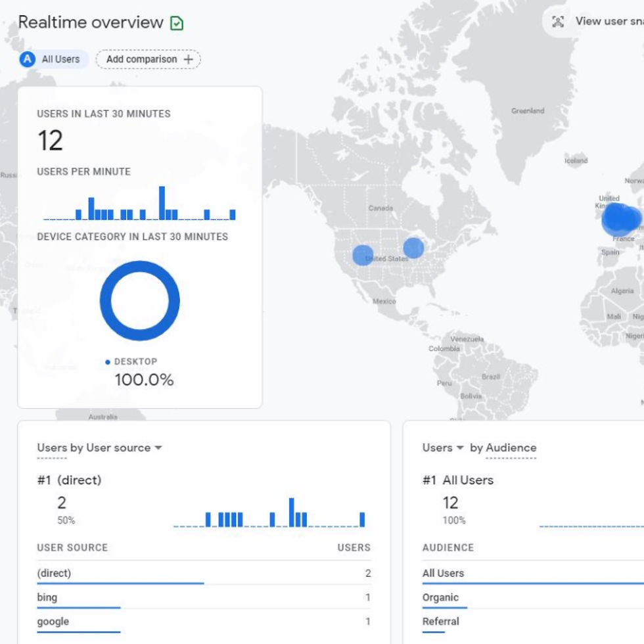Select the All Users audience row
Image resolution: width=644 pixels, height=644 pixels.
(533, 573)
